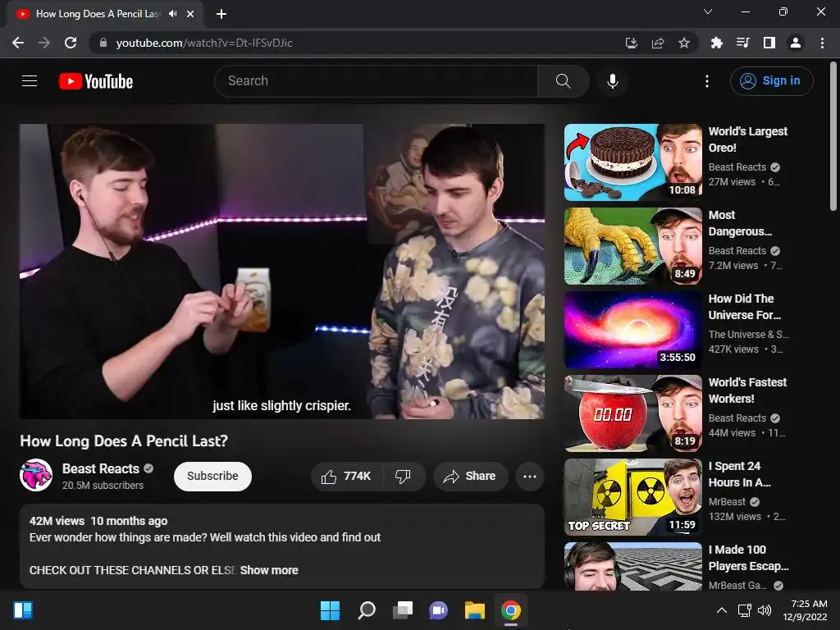Open YouTube settings three-dot menu near Sign in

tap(707, 81)
